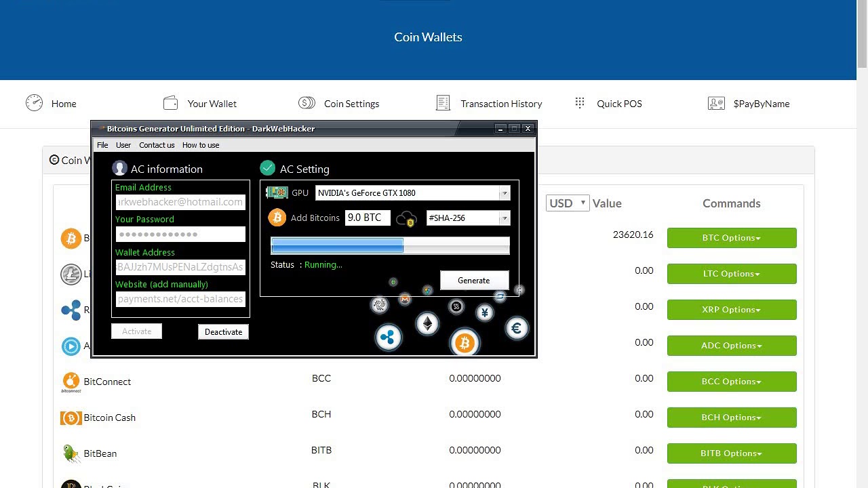Click the Generate button
868x488 pixels.
[x=473, y=281]
